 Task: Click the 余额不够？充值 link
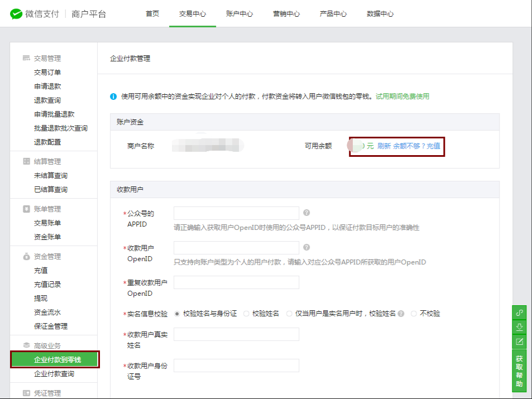[x=416, y=146]
